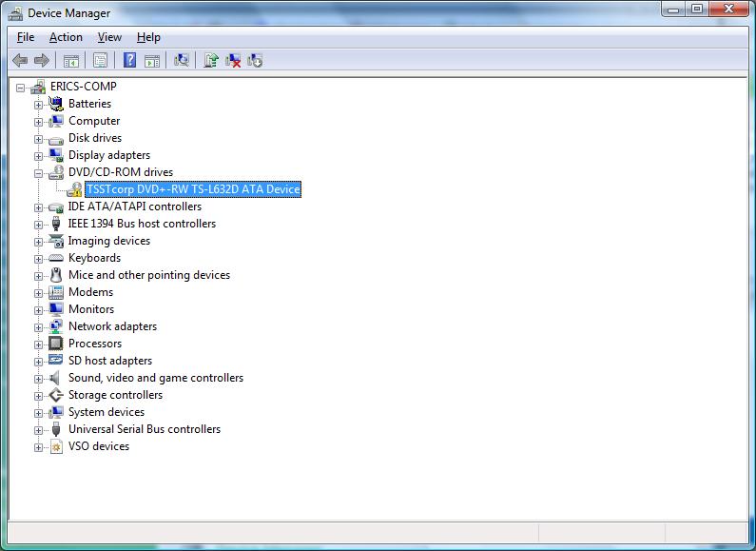
Task: Open the Help menu
Action: 148,37
